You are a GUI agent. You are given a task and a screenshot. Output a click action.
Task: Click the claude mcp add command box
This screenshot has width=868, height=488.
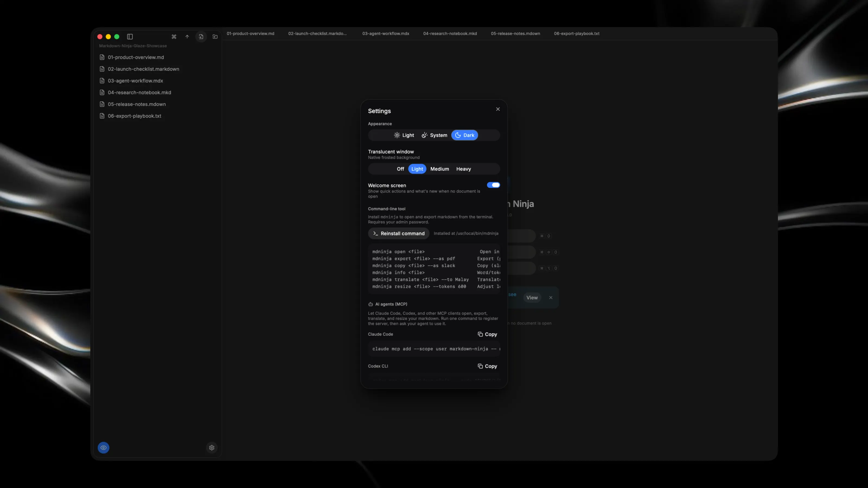(x=434, y=349)
